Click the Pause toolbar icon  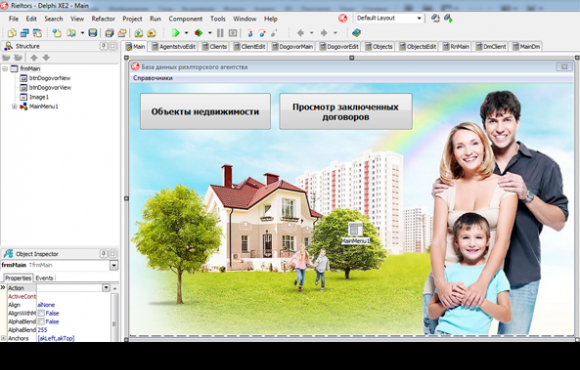220,33
